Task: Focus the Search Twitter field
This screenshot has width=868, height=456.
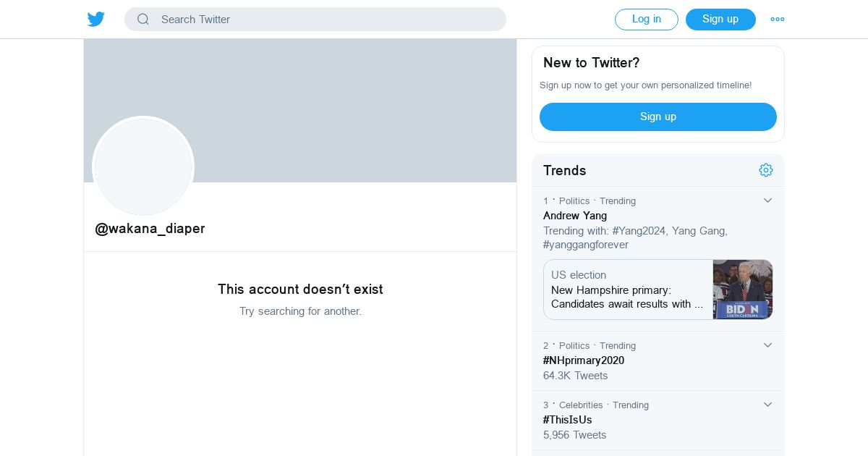Action: tap(325, 20)
